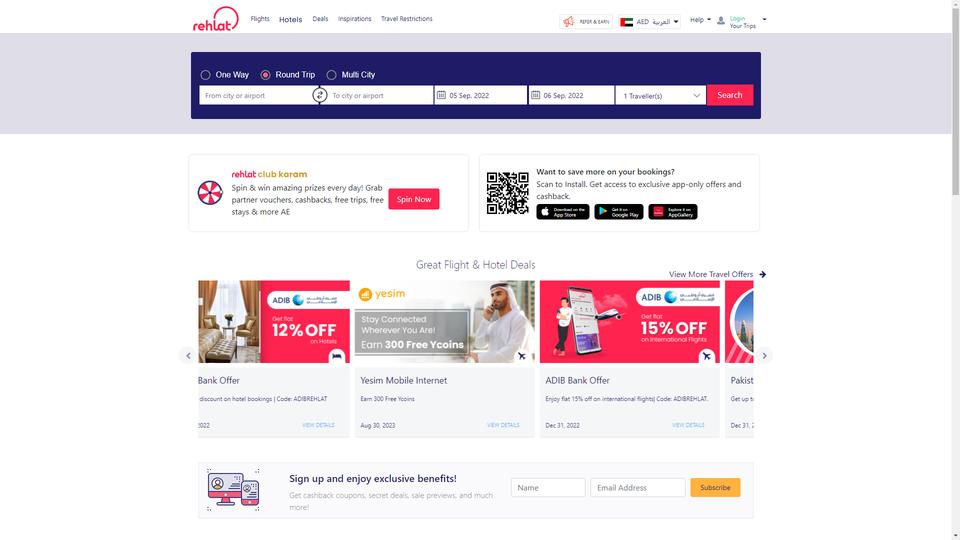Click the Refer & Earn megaphone icon
Viewport: 960px width, 540px height.
coord(569,21)
